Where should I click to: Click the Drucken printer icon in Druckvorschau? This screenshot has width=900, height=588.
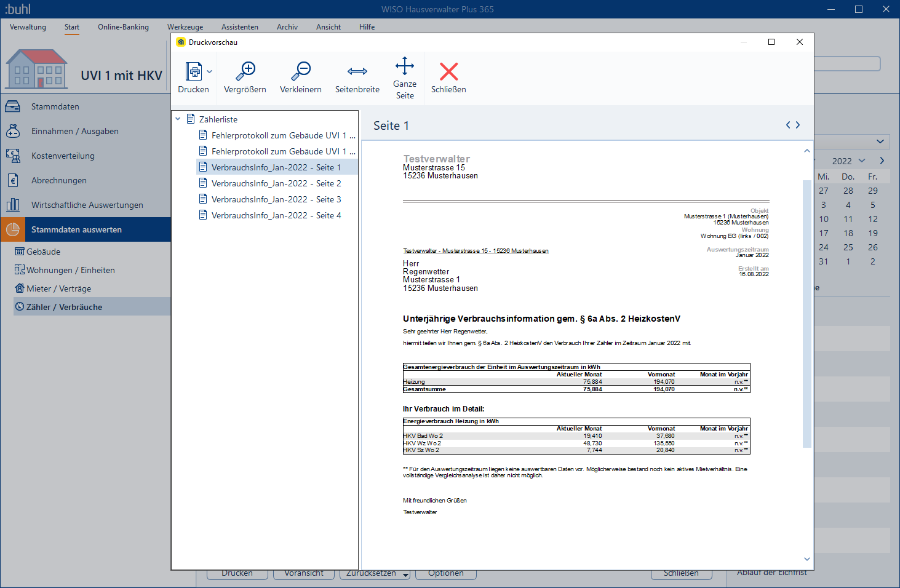[194, 71]
